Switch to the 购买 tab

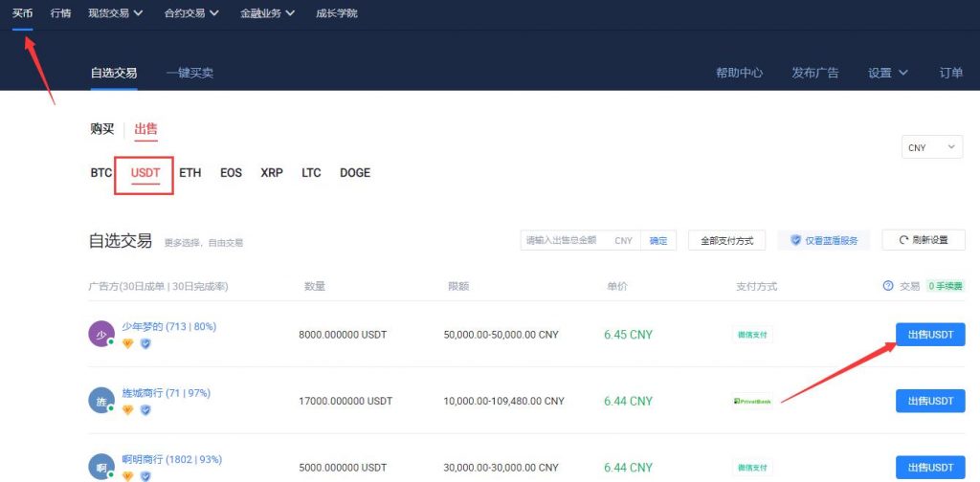[102, 129]
